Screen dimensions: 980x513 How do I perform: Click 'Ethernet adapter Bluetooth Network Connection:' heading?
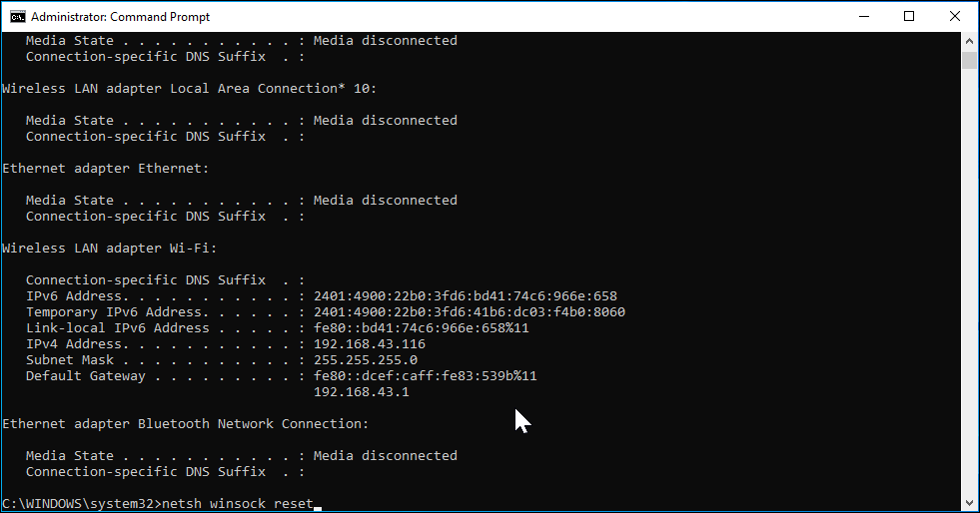[x=186, y=424]
